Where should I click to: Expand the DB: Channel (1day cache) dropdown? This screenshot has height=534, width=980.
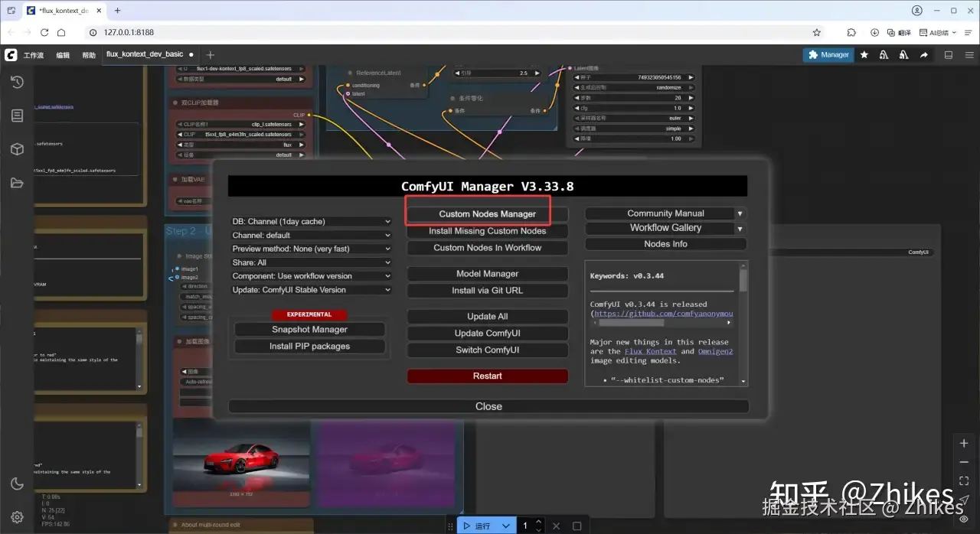312,222
